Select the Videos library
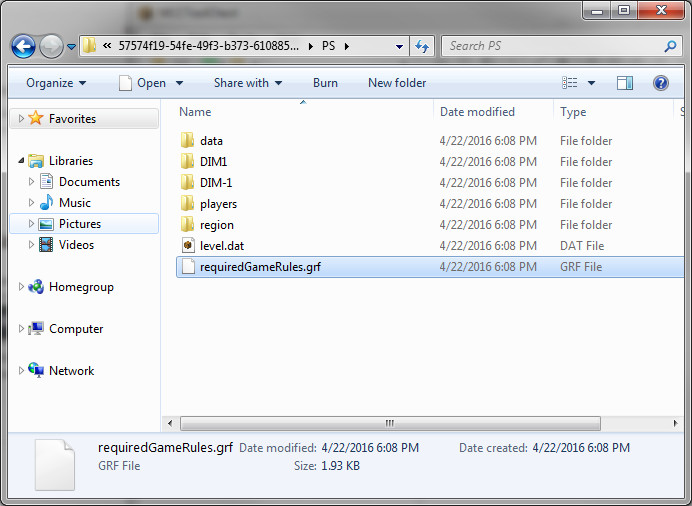Viewport: 692px width, 506px height. click(x=76, y=245)
